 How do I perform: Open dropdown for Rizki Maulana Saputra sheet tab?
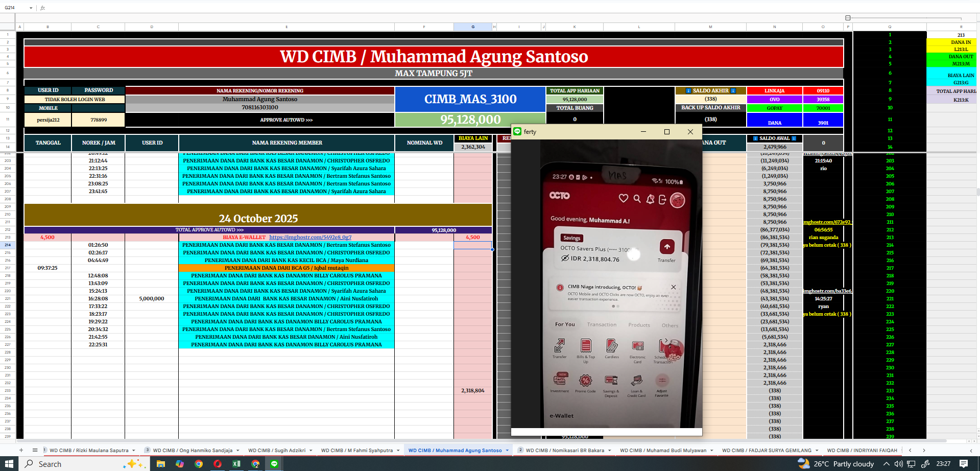click(x=134, y=451)
